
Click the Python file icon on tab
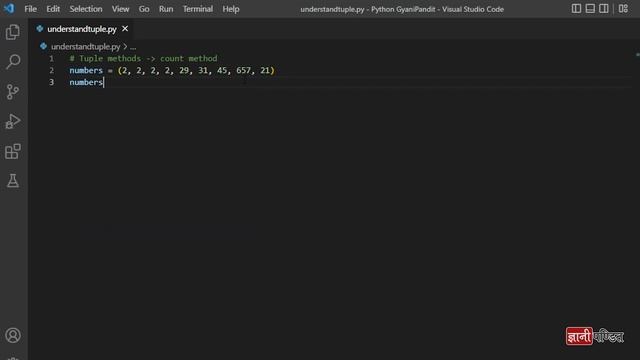(40, 29)
